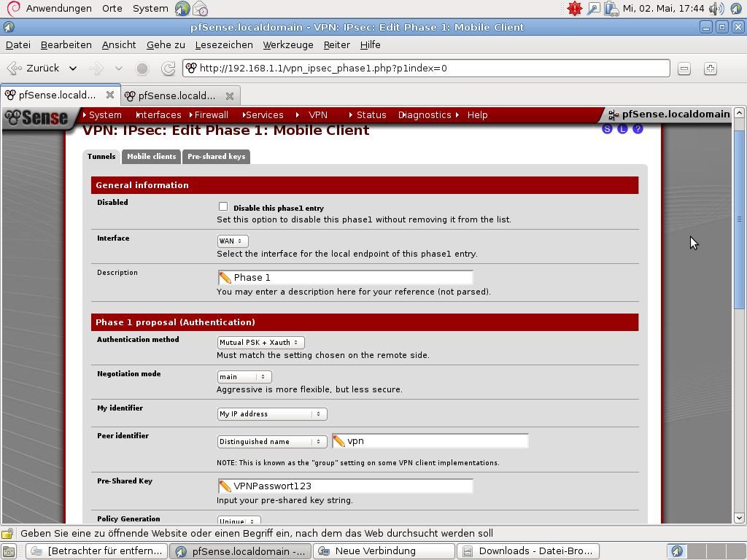Open the My identifier dropdown
This screenshot has width=747, height=560.
(272, 414)
